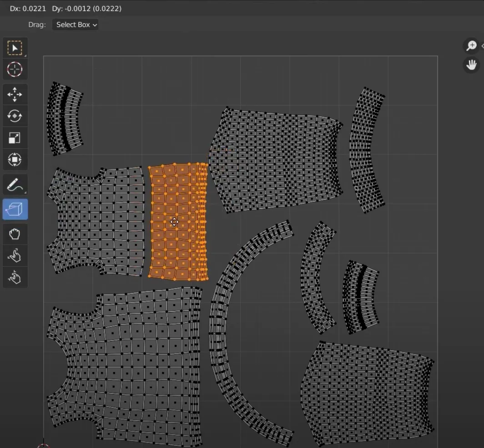Screen dimensions: 484x448
Task: Click the zoom magnifier gizmo
Action: click(x=471, y=46)
